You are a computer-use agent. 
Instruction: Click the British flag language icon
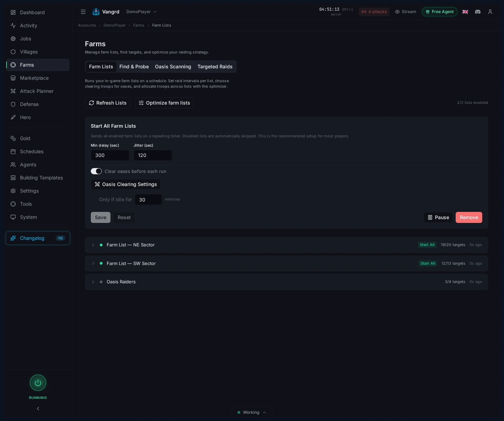pyautogui.click(x=465, y=12)
